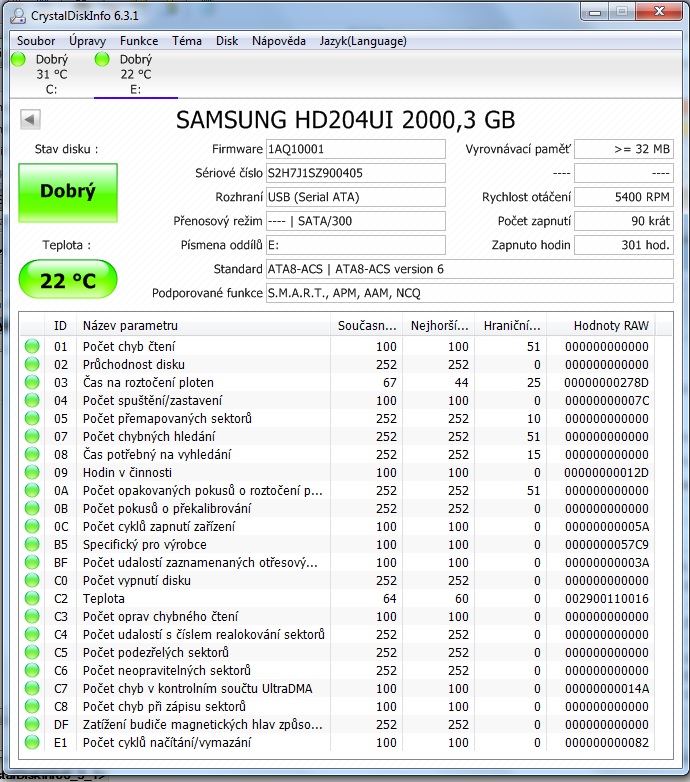Click the green status icon for ID C6
Screen dimensions: 690x782
coord(32,670)
